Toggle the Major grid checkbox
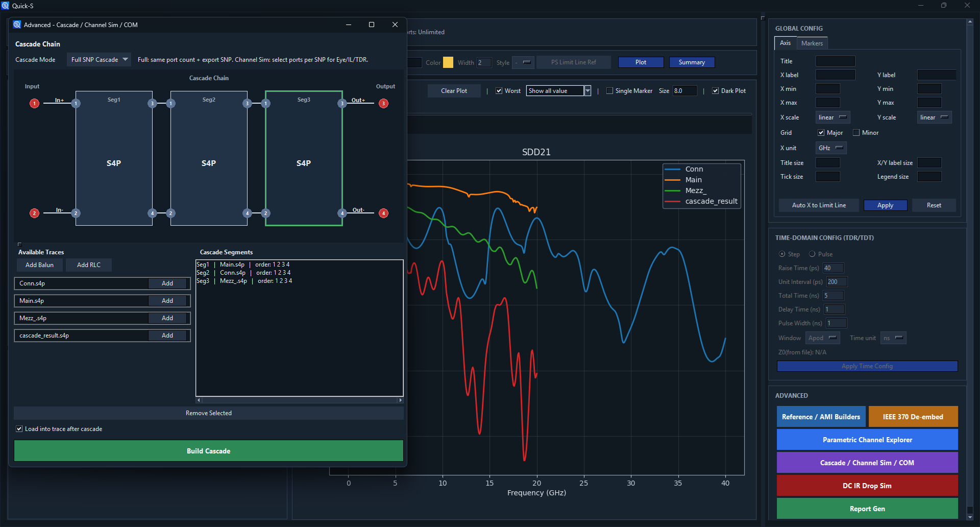Image resolution: width=980 pixels, height=527 pixels. tap(821, 133)
